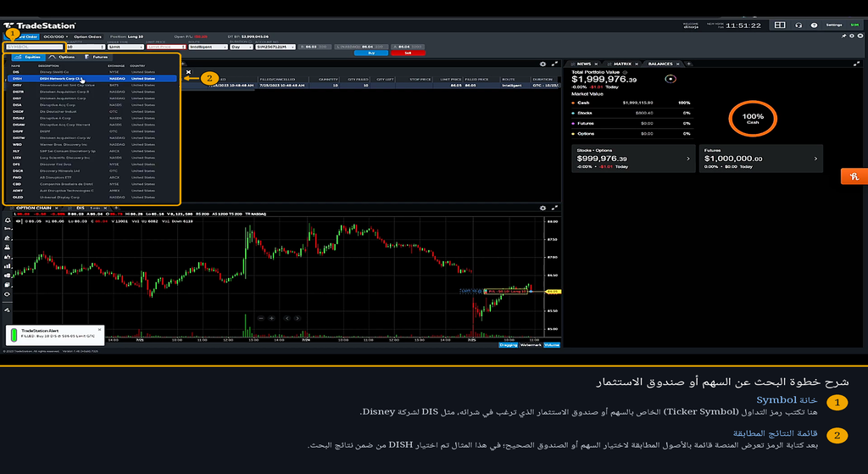Pan chart right with the forward arrow
868x474 pixels.
coord(298,318)
